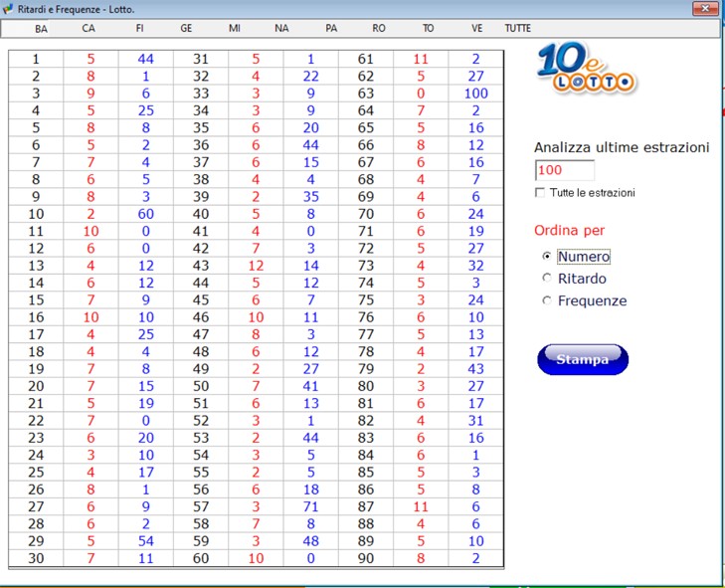Click delay value 32 in row 73
The height and width of the screenshot is (588, 725).
[475, 266]
